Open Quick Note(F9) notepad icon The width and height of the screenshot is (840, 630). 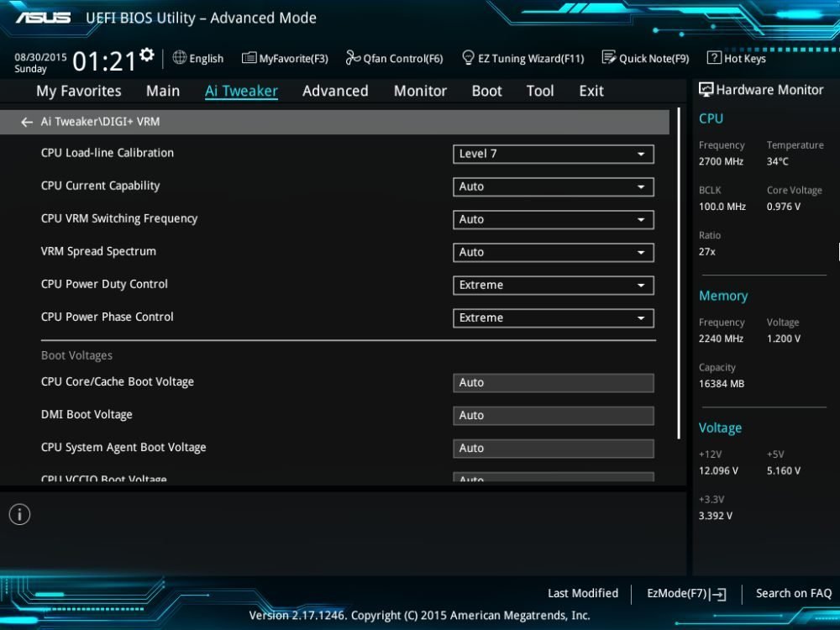coord(609,57)
